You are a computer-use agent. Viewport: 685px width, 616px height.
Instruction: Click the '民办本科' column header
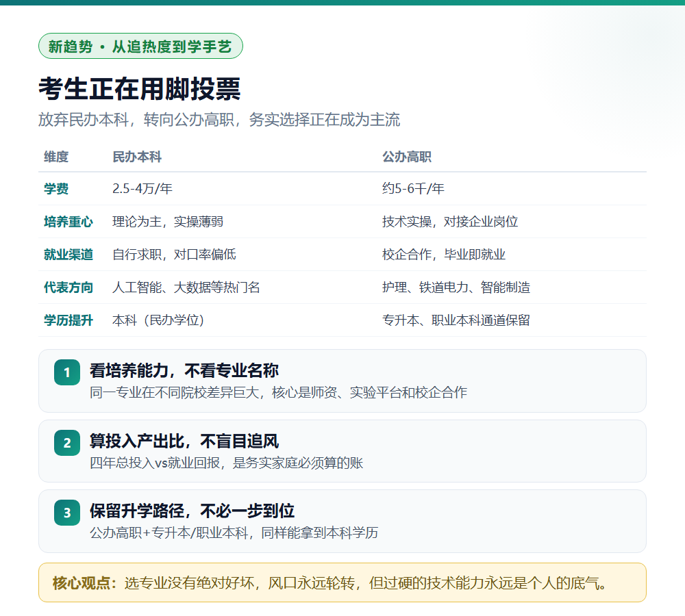click(137, 157)
